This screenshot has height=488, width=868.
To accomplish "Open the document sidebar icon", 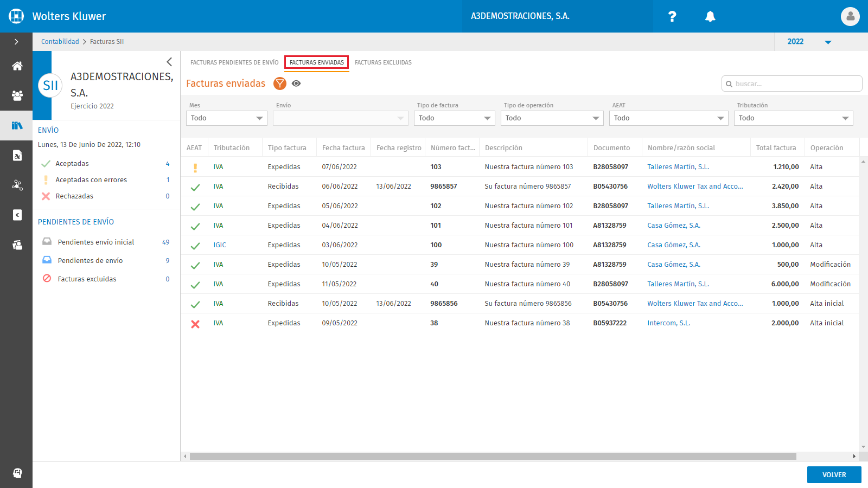I will 17,156.
